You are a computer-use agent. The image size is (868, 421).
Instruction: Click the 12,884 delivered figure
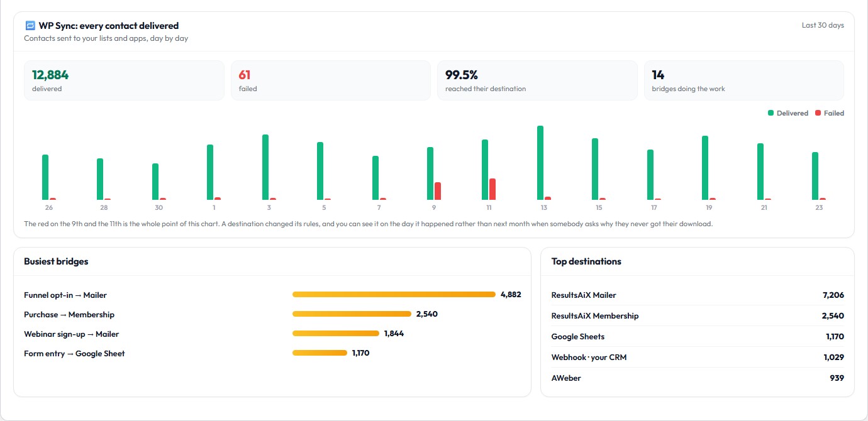pyautogui.click(x=50, y=75)
